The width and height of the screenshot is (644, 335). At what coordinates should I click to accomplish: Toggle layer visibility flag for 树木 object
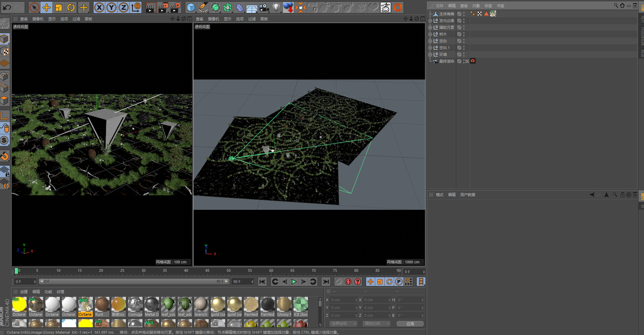(459, 34)
